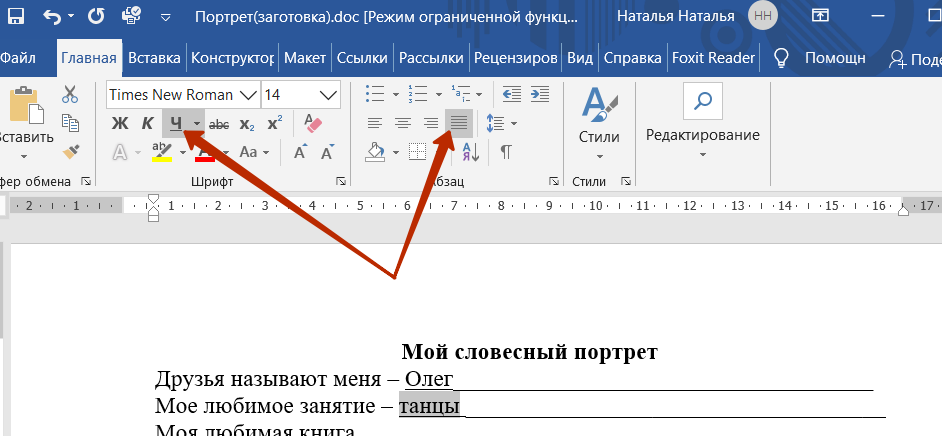Open the Макет tab
Image resolution: width=942 pixels, height=436 pixels.
305,58
